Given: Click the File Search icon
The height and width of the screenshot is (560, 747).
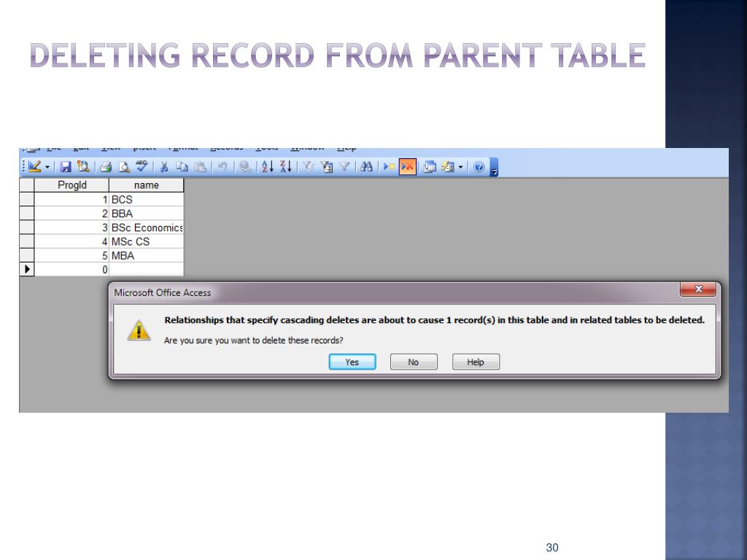Looking at the screenshot, I should 83,167.
